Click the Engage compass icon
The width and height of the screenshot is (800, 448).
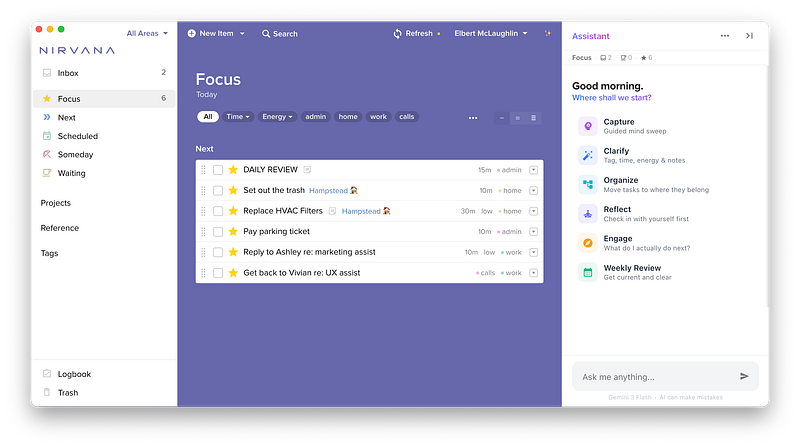coord(587,243)
